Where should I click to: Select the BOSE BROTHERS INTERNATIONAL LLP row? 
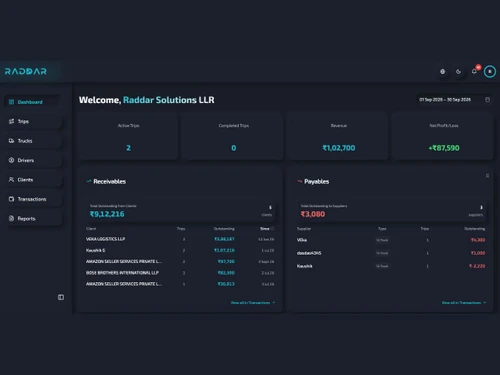click(x=180, y=273)
